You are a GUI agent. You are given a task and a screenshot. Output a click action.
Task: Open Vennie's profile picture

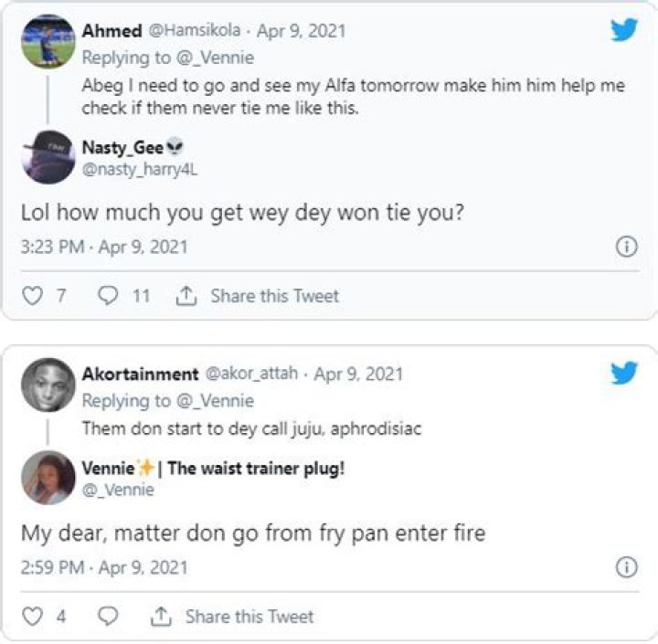click(48, 477)
